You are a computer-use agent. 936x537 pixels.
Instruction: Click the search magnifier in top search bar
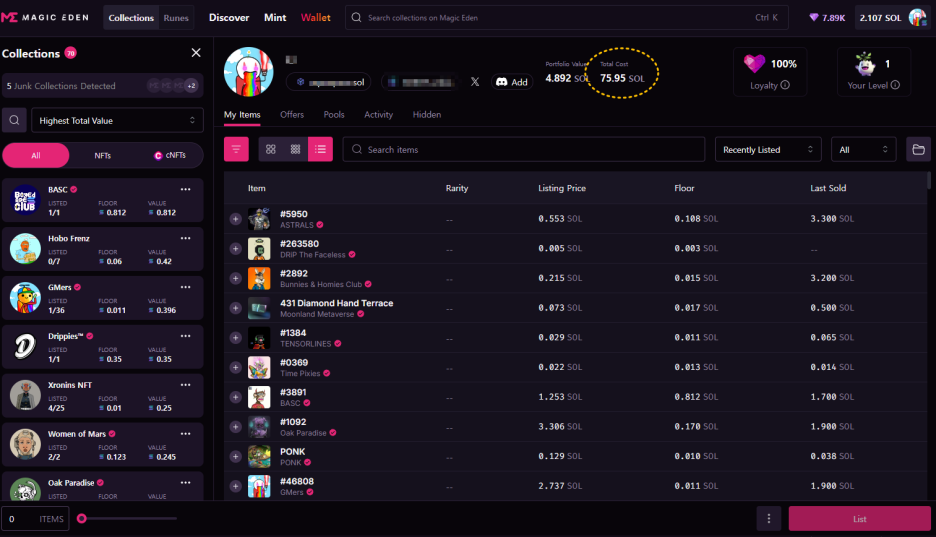point(356,17)
